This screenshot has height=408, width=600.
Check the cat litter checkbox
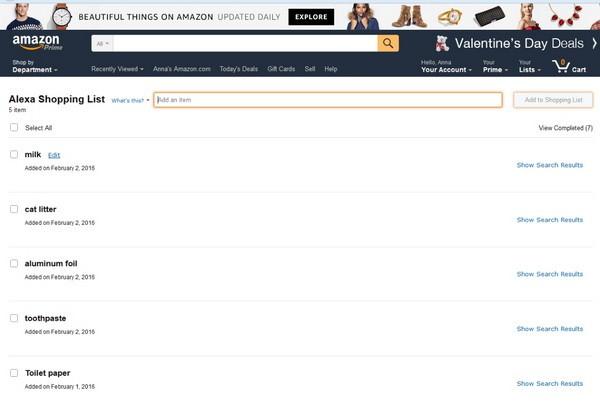[x=14, y=209]
